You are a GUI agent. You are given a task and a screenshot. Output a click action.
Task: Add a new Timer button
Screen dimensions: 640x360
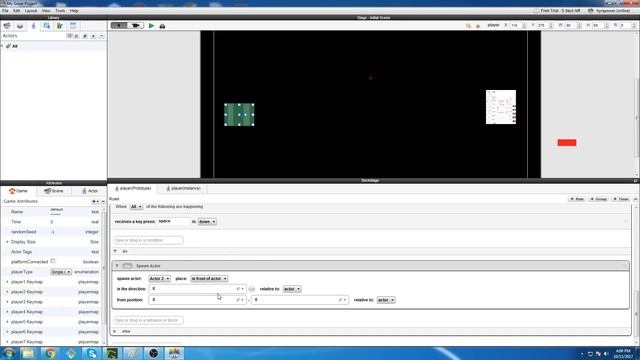(621, 199)
